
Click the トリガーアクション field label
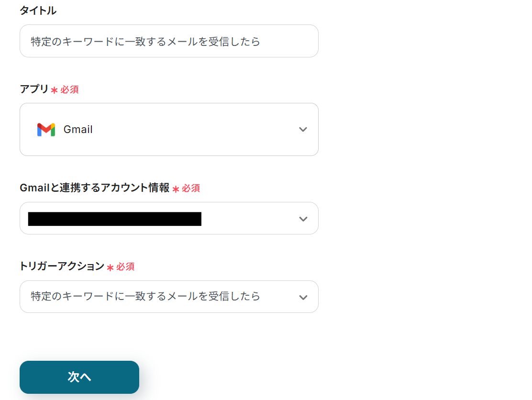click(x=62, y=267)
